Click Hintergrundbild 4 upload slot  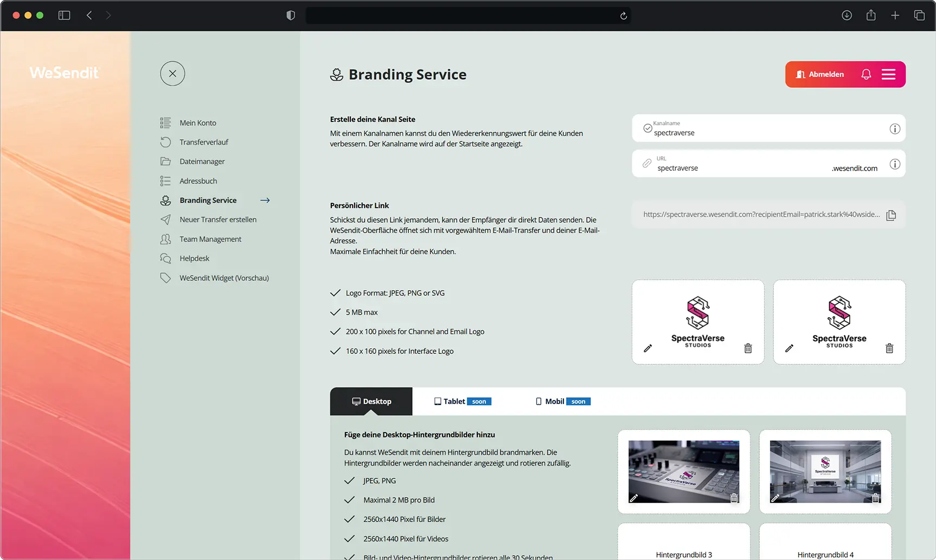pyautogui.click(x=825, y=542)
